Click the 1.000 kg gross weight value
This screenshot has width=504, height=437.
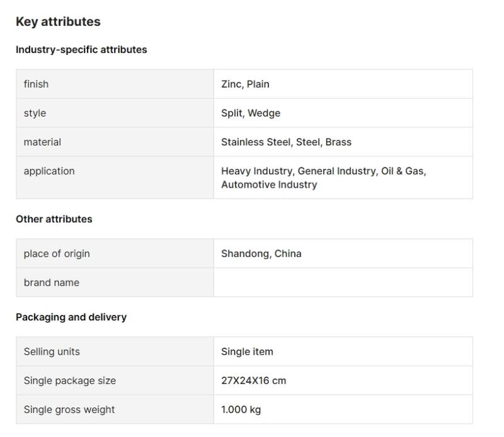(x=241, y=410)
